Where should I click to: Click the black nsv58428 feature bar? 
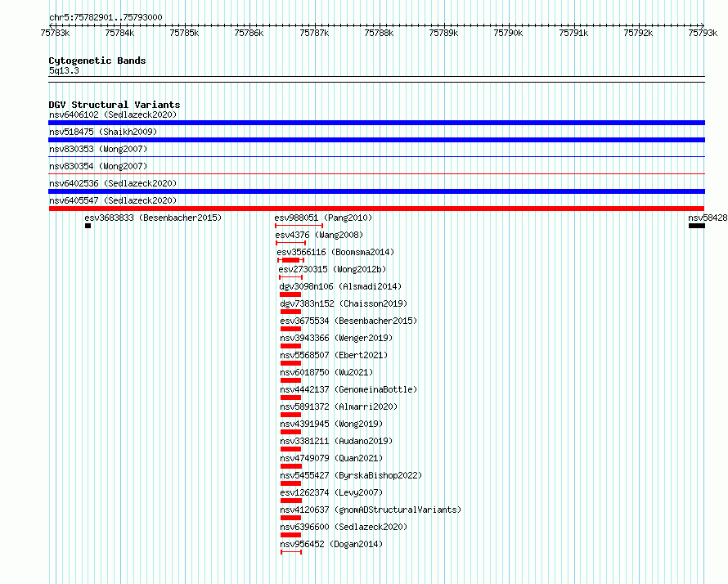(x=696, y=226)
